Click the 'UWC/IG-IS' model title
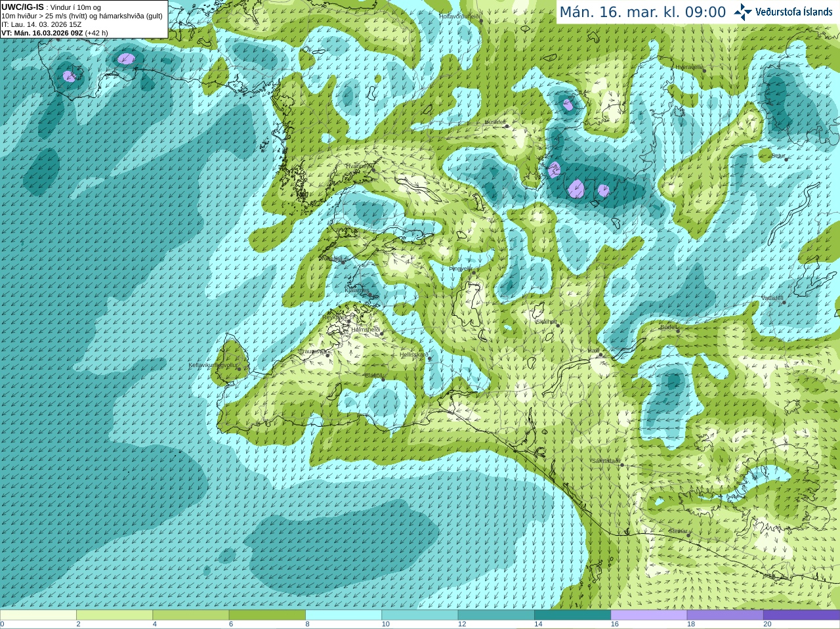The image size is (840, 629). tap(22, 7)
